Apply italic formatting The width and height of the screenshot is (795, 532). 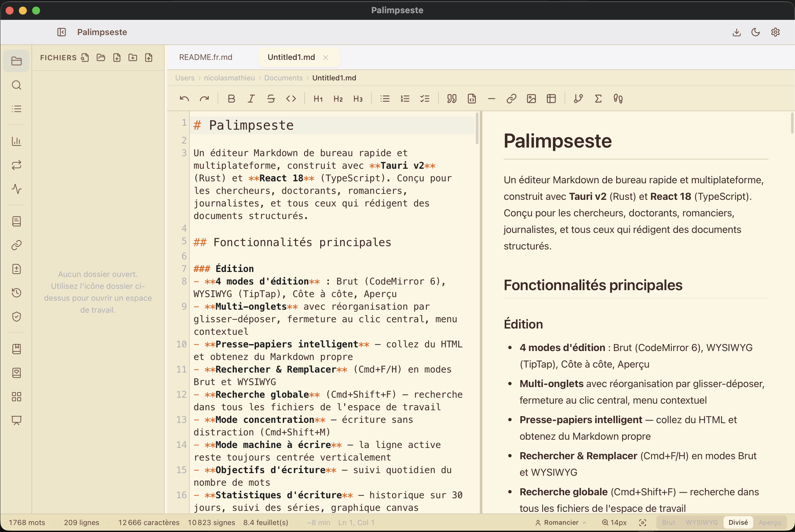(x=251, y=99)
